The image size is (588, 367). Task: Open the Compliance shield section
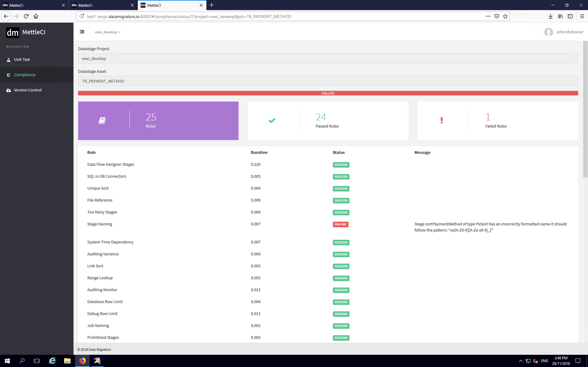24,74
